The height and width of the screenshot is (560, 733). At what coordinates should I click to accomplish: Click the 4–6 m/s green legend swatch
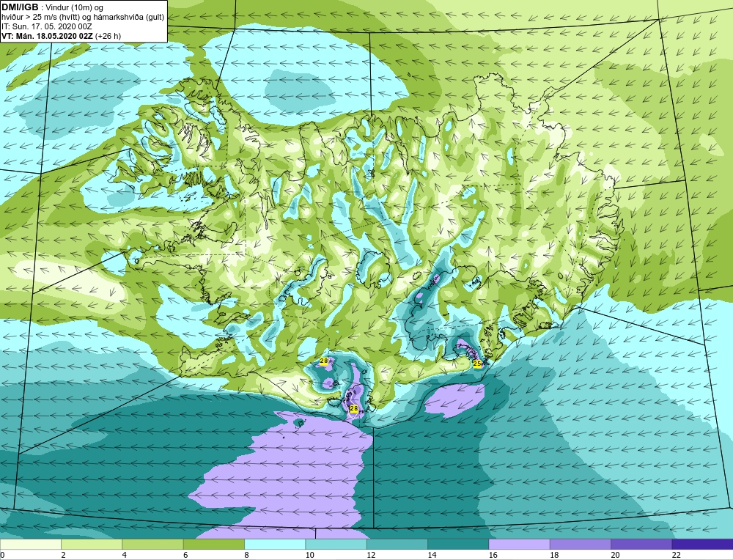click(153, 545)
